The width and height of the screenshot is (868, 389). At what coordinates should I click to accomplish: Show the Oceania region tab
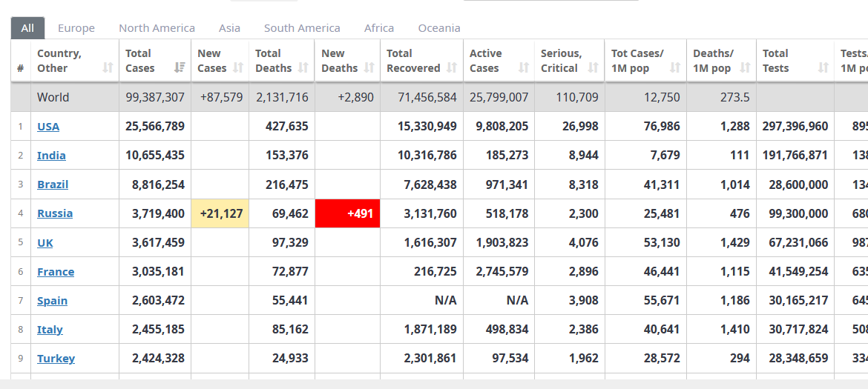tap(439, 28)
